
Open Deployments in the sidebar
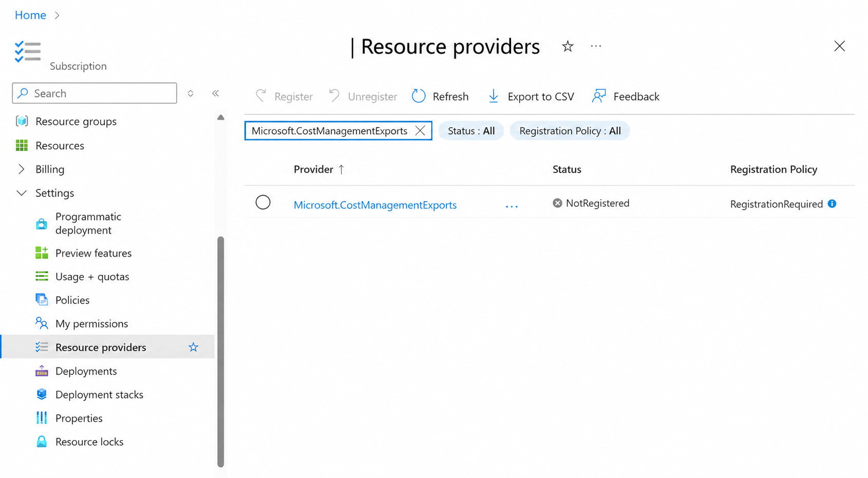[x=86, y=371]
